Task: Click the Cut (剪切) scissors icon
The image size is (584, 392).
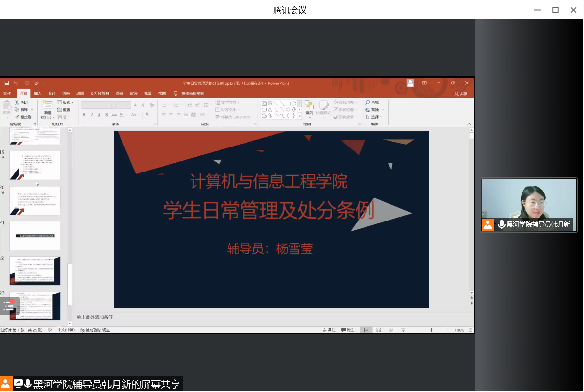Action: click(17, 102)
